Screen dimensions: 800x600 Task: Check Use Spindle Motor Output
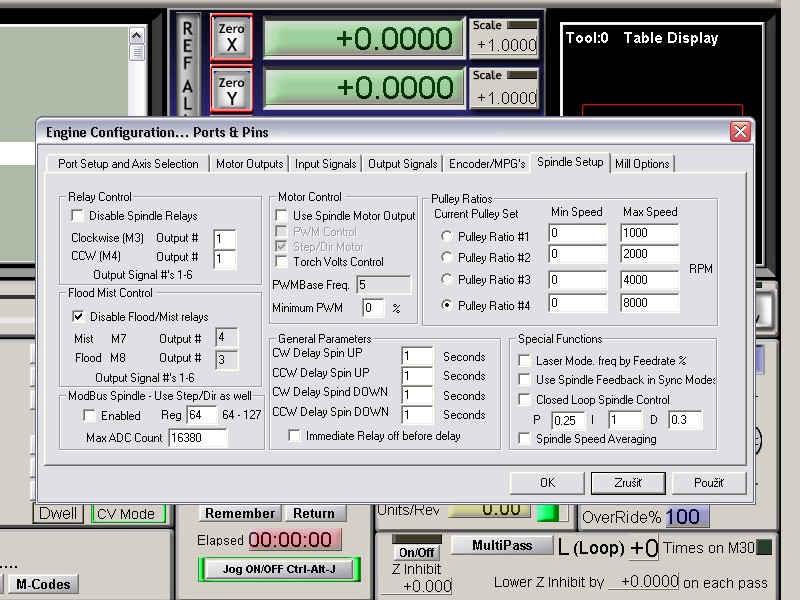pyautogui.click(x=282, y=216)
